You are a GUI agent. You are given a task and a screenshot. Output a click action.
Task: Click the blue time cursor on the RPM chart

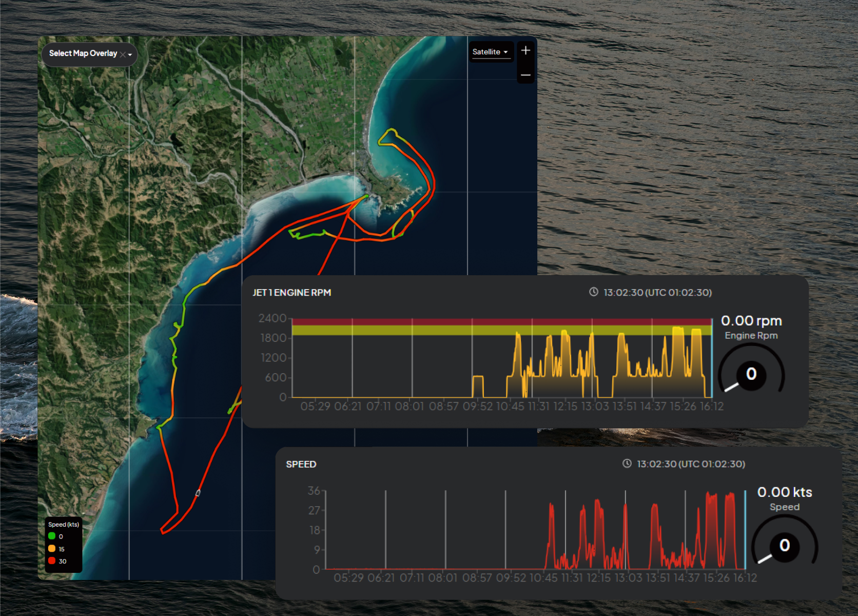click(712, 359)
